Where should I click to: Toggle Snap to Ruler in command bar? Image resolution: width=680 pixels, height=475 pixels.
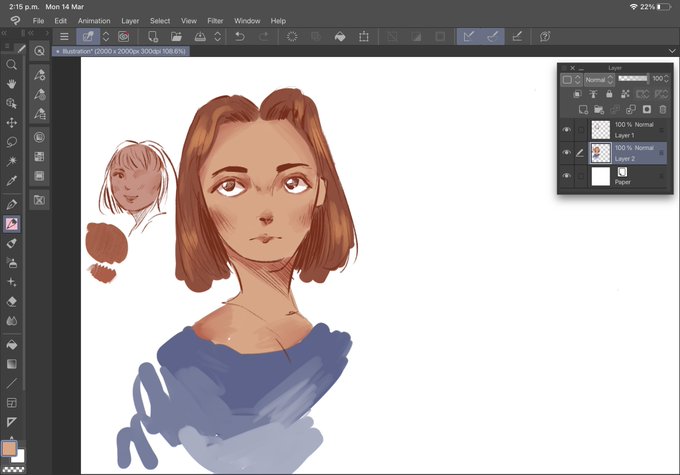469,37
